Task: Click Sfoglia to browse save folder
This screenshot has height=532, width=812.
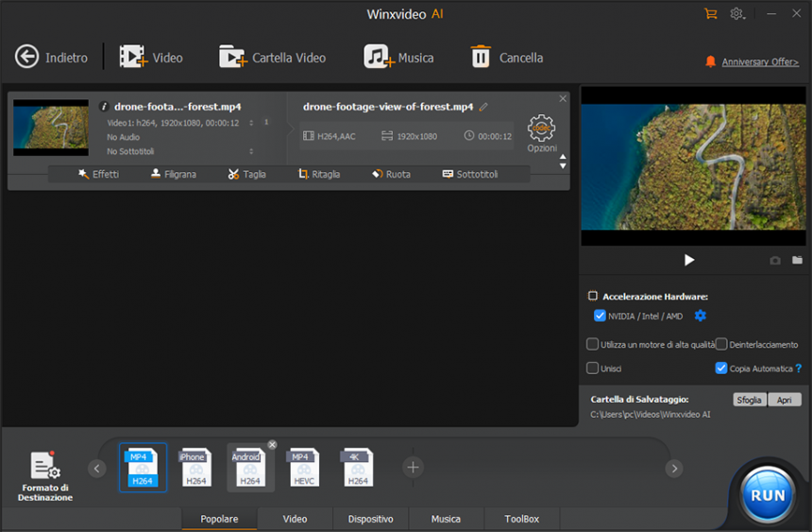Action: click(749, 400)
